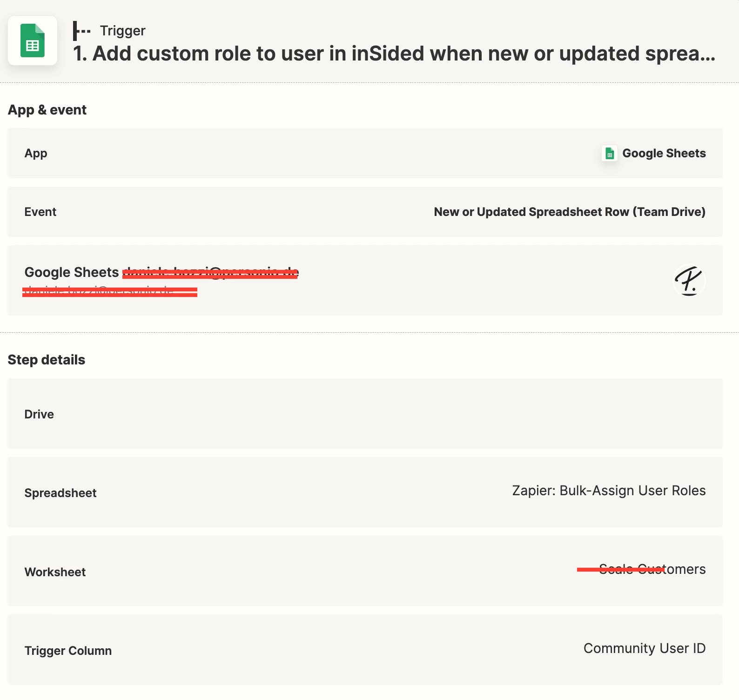739x700 pixels.
Task: Select the Event row for New or Updated Spreadsheet Row
Action: (x=365, y=212)
